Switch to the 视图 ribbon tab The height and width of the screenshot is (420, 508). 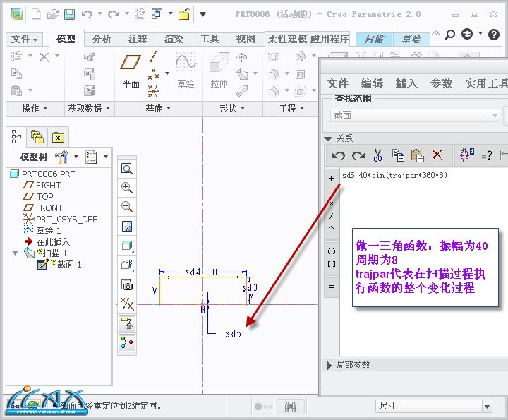click(x=246, y=40)
